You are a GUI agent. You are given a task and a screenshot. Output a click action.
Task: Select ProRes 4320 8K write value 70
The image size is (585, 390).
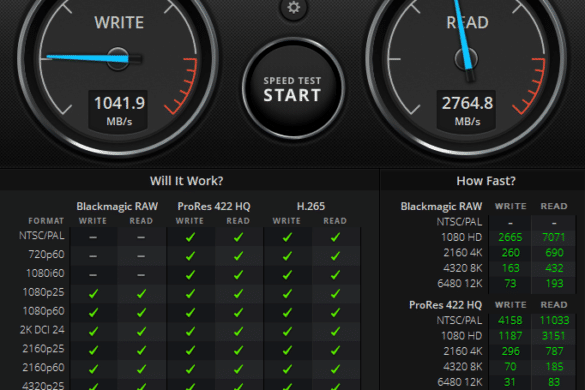510,367
